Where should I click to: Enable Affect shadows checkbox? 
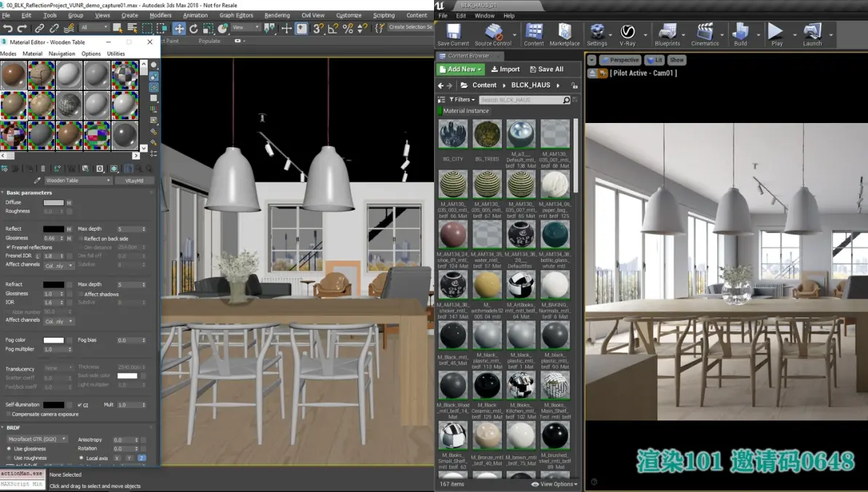pyautogui.click(x=81, y=294)
